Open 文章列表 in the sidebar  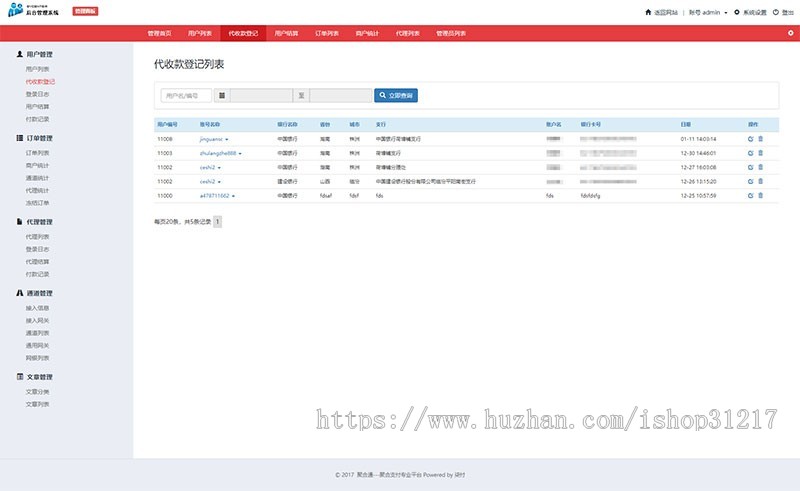click(37, 404)
